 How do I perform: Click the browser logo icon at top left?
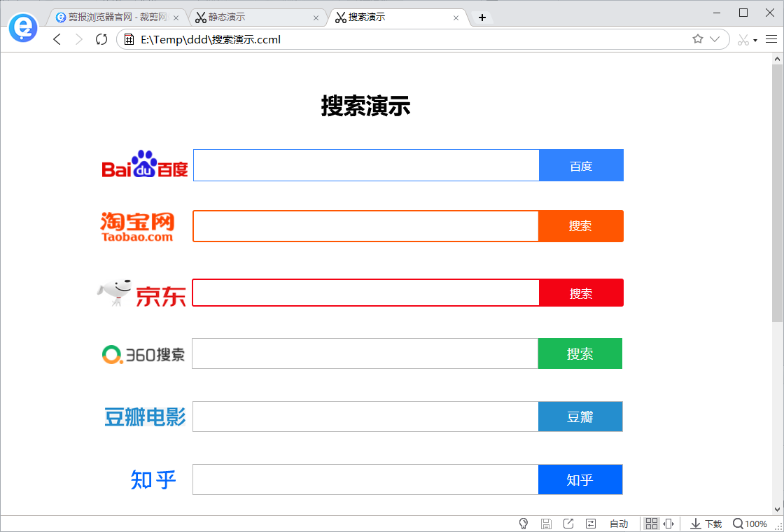point(23,27)
